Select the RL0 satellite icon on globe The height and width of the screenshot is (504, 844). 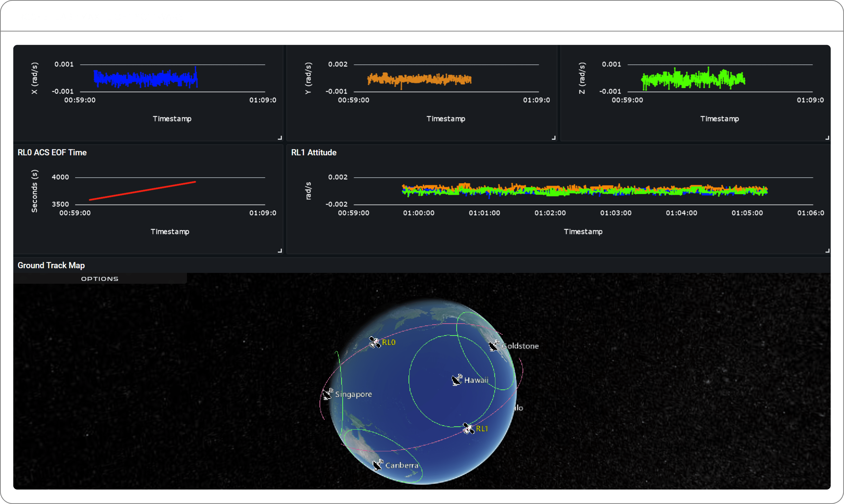(x=375, y=342)
